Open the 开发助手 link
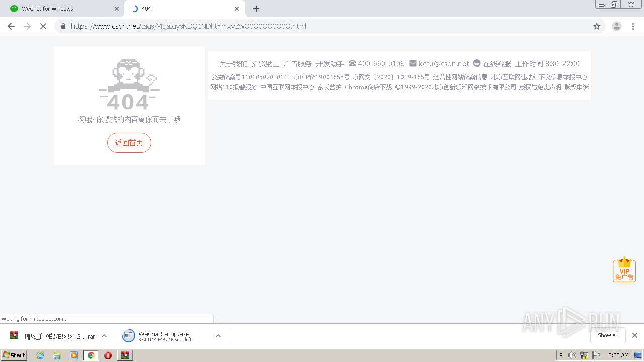644x362 pixels. (x=330, y=64)
